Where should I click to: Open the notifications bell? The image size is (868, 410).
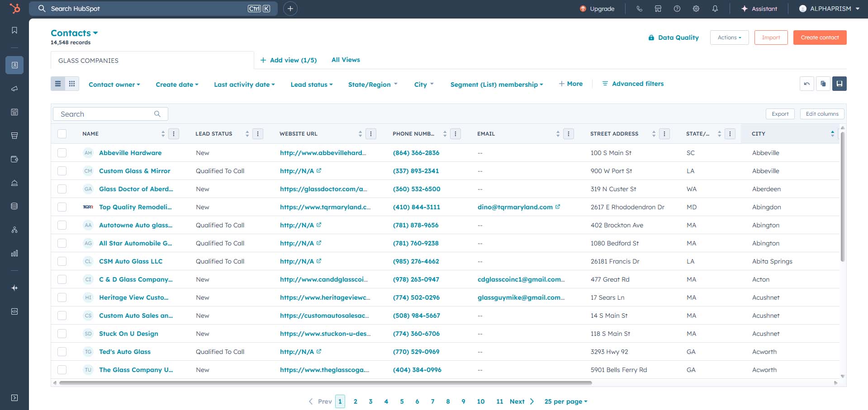pos(715,9)
